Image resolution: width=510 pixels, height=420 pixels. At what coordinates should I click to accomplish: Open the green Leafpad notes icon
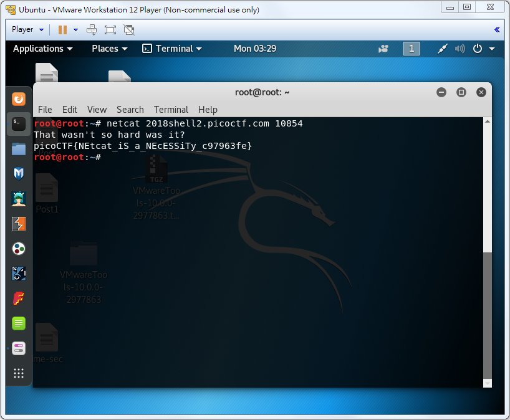(19, 323)
